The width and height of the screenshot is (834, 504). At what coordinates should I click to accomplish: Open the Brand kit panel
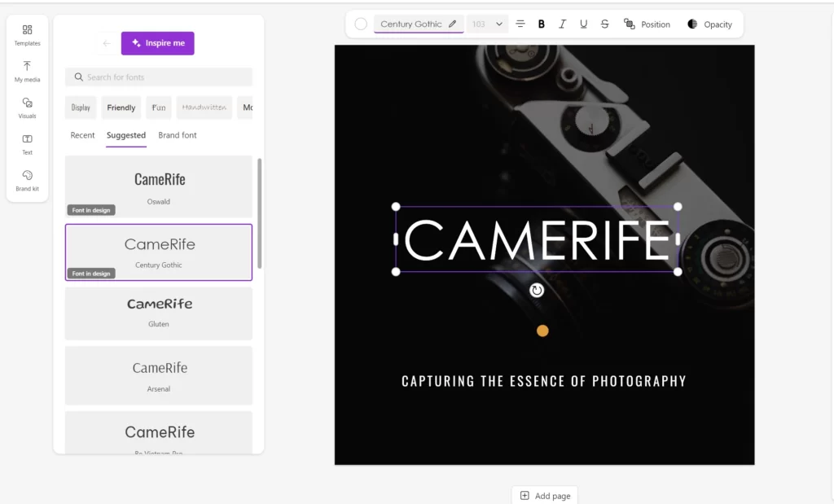[27, 181]
